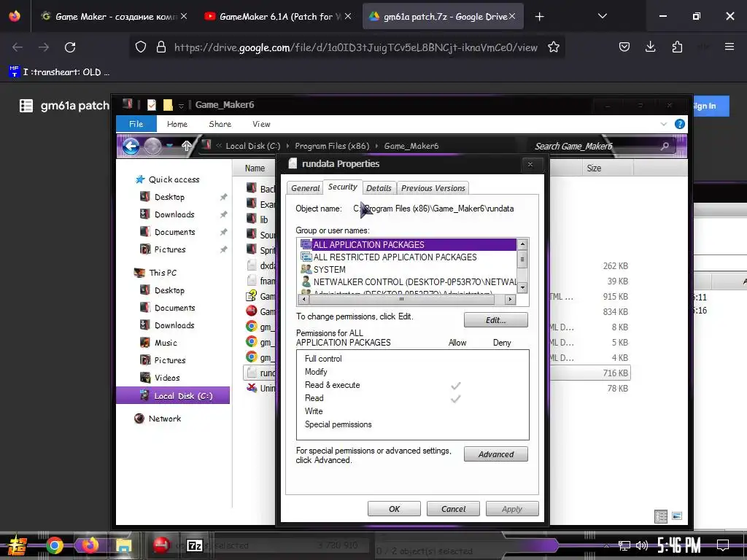Click Program Files (x86) in address breadcrumb
This screenshot has width=747, height=560.
click(x=332, y=146)
